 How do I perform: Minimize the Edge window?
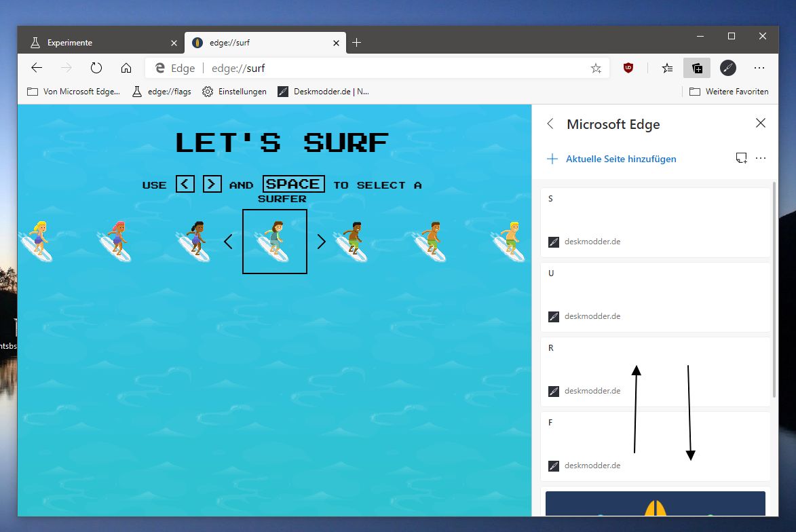tap(700, 36)
